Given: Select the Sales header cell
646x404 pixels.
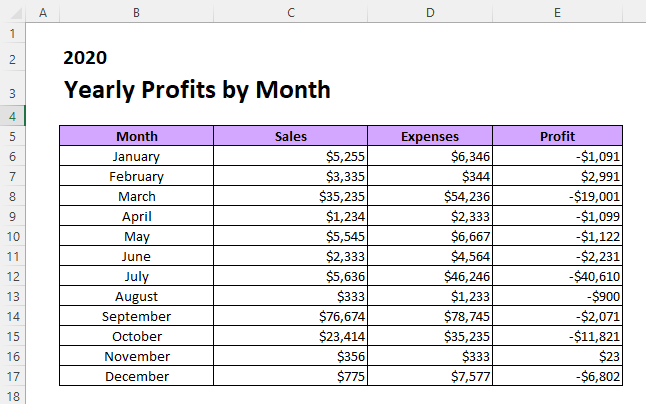Looking at the screenshot, I should pyautogui.click(x=290, y=136).
